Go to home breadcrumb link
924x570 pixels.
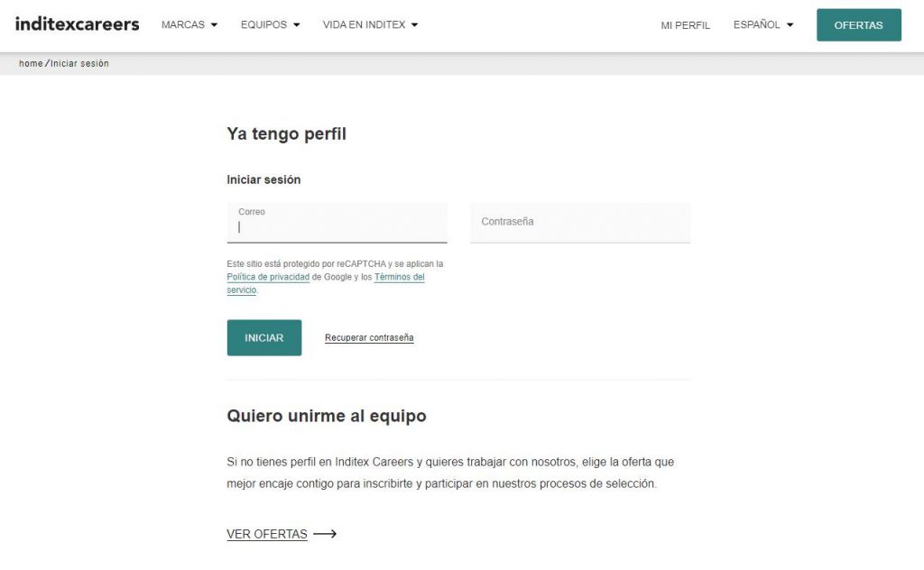(x=31, y=64)
